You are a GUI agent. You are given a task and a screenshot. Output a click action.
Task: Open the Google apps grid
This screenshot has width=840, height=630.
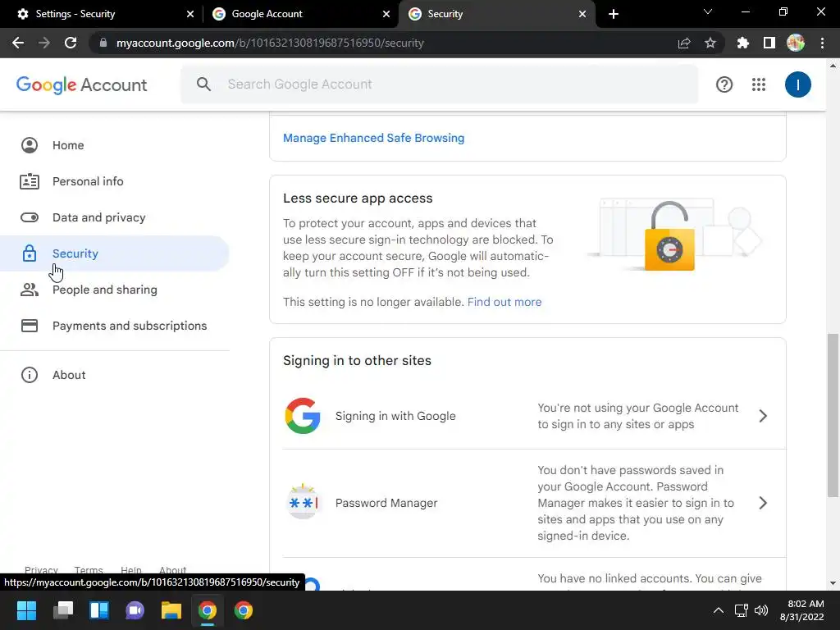click(759, 84)
